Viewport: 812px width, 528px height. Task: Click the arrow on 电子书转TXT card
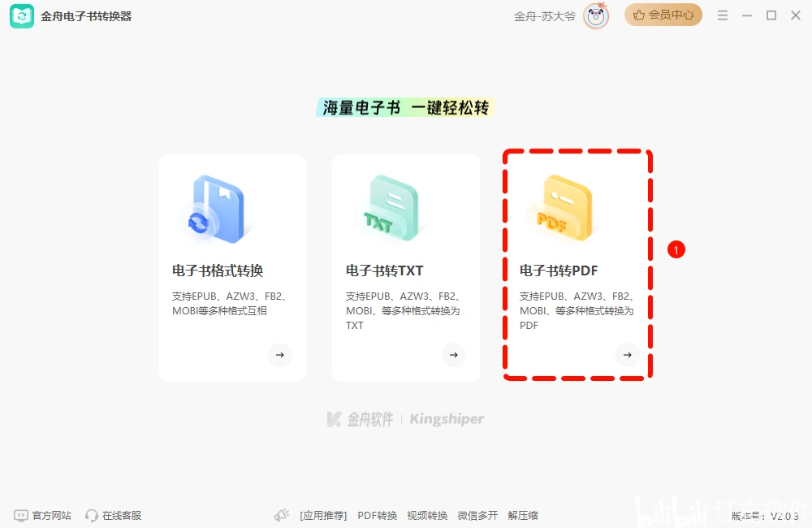454,355
